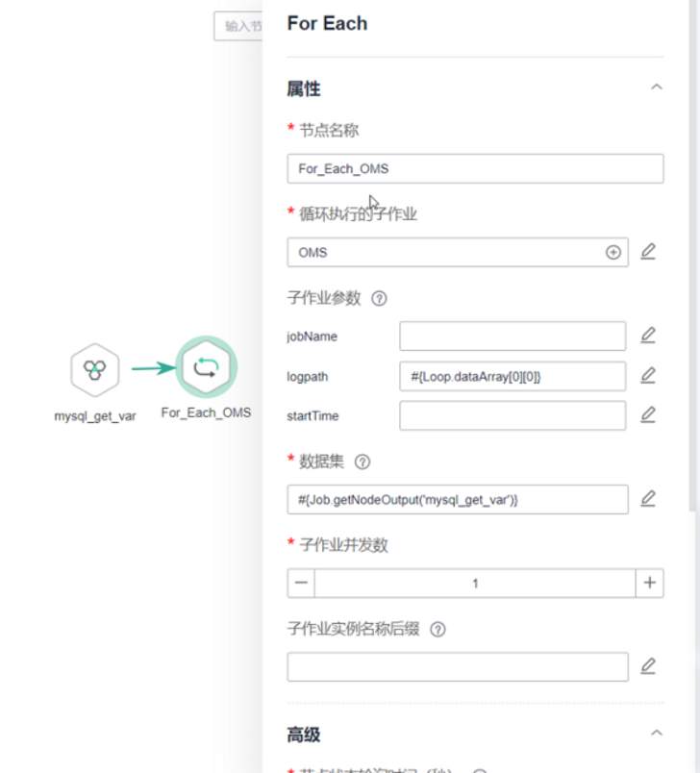The width and height of the screenshot is (700, 773).
Task: Click edit pencil beside logpath parameter
Action: pos(648,376)
